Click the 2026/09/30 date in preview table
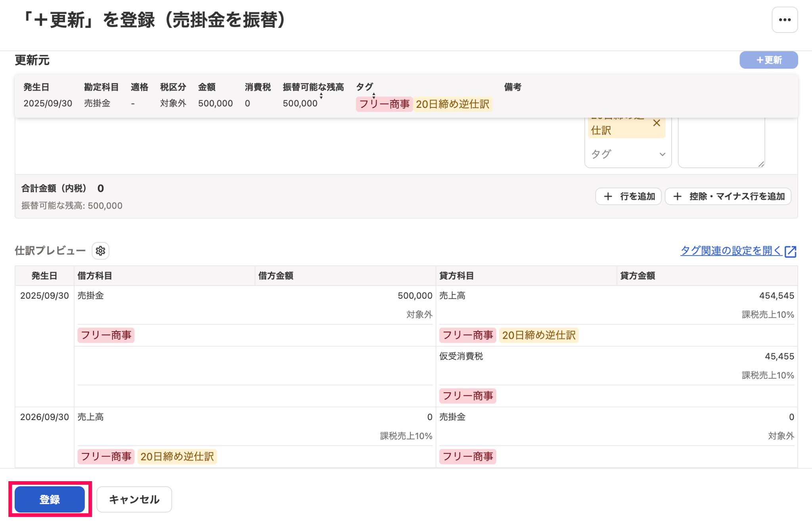The width and height of the screenshot is (812, 522). pyautogui.click(x=44, y=417)
